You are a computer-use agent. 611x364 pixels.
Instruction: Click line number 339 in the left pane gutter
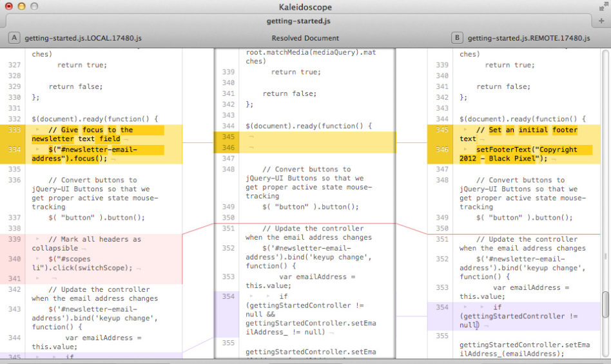14,239
